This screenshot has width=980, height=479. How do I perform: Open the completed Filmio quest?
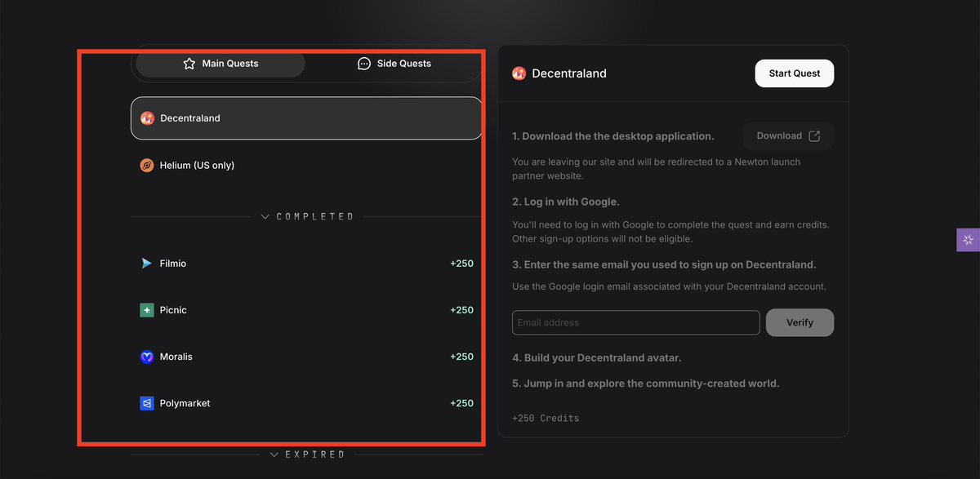306,264
